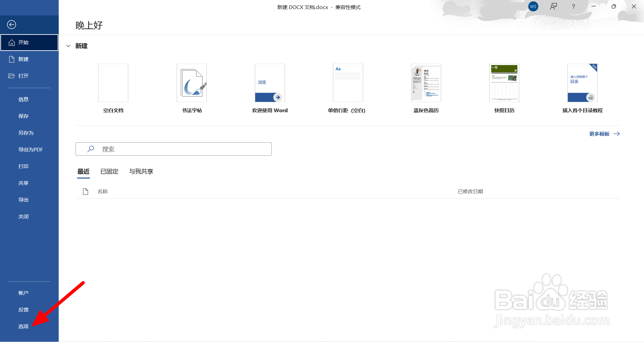
Task: Click the 搜索 search field
Action: coord(173,149)
